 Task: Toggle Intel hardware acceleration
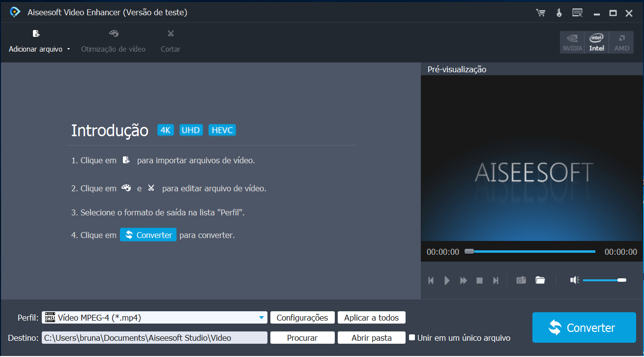[597, 43]
